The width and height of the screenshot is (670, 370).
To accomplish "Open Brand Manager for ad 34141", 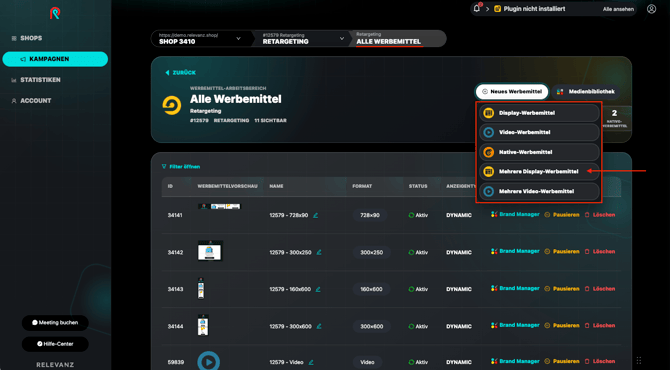I will click(x=515, y=214).
